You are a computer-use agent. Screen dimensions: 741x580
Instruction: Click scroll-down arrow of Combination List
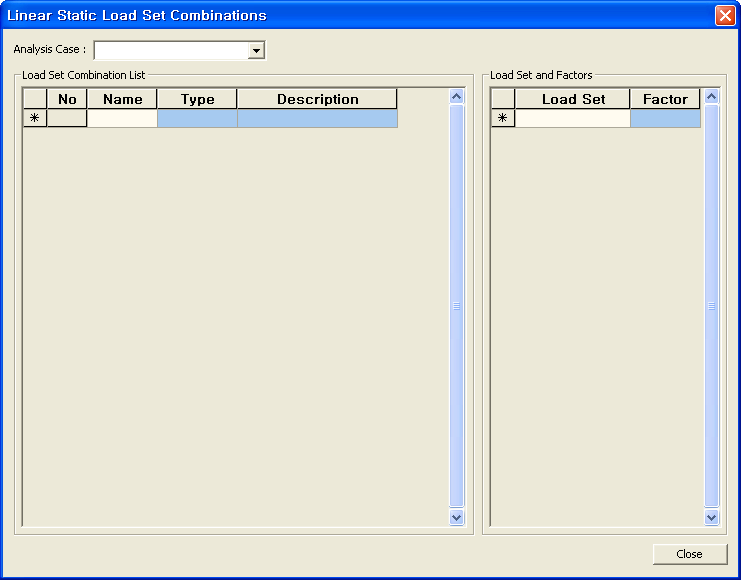pos(457,517)
